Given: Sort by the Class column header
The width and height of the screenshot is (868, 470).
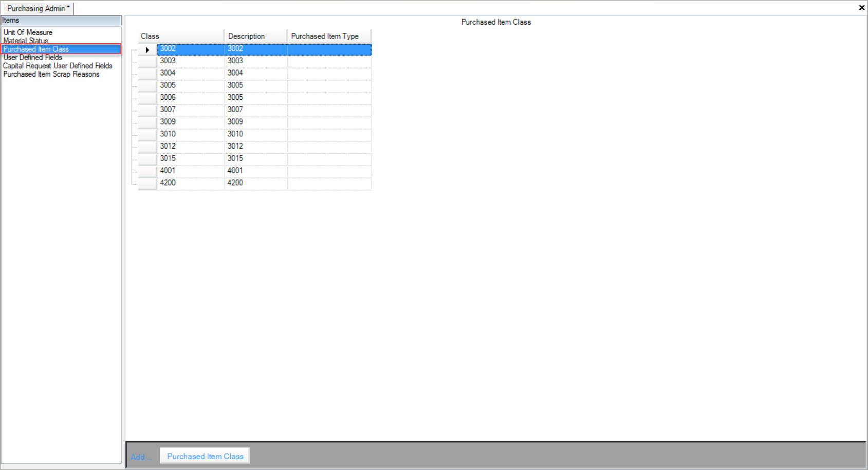Looking at the screenshot, I should point(181,36).
